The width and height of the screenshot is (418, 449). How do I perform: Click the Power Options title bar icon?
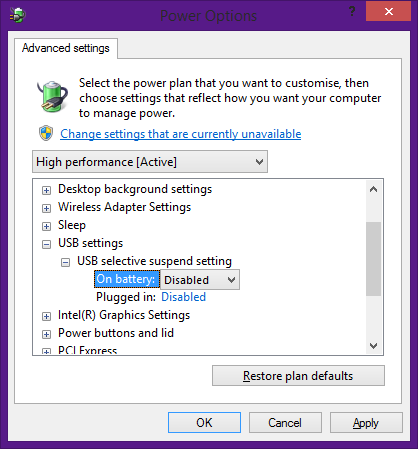(18, 15)
